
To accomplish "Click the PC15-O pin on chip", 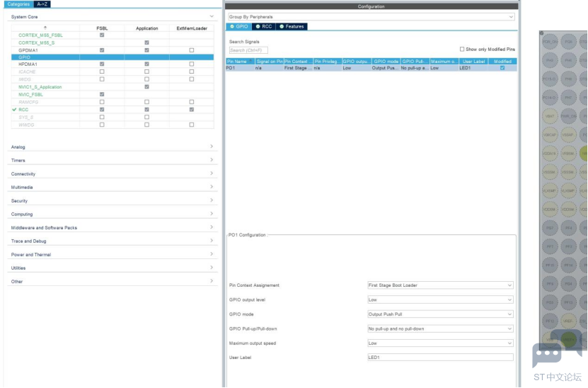I will 550,79.
